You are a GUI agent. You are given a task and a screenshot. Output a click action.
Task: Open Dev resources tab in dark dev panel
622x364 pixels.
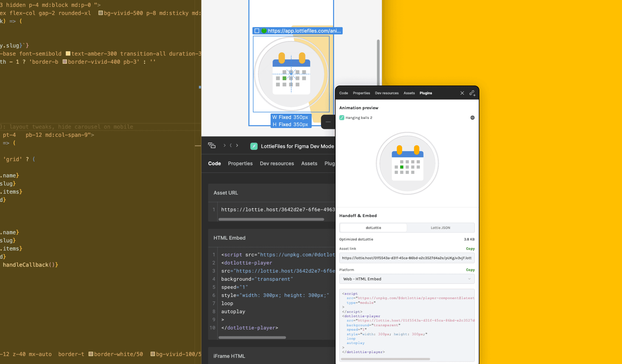(x=277, y=163)
